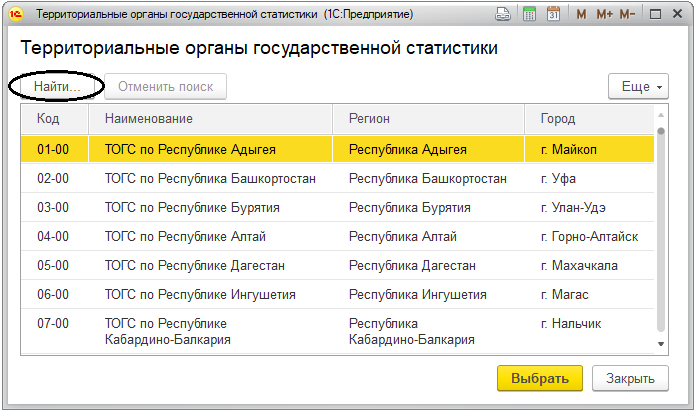Open the calendar icon in title bar
This screenshot has width=695, height=411.
point(553,14)
